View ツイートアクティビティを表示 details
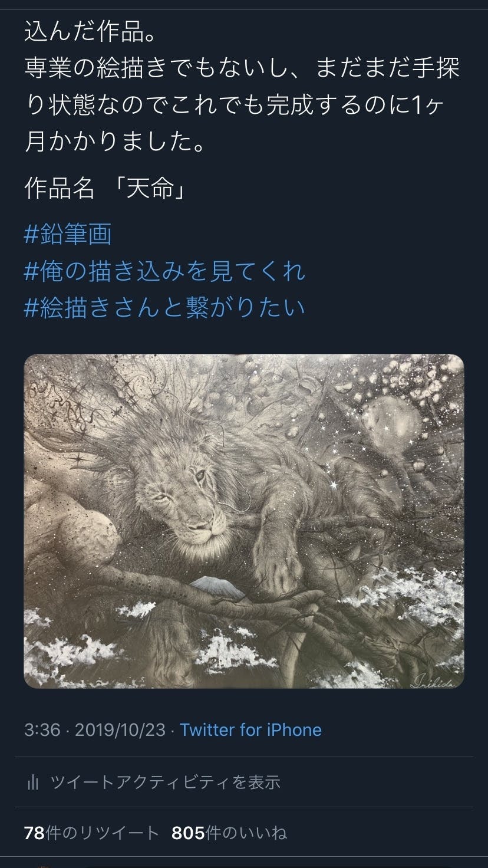Viewport: 488px width, 868px height. coord(166,782)
